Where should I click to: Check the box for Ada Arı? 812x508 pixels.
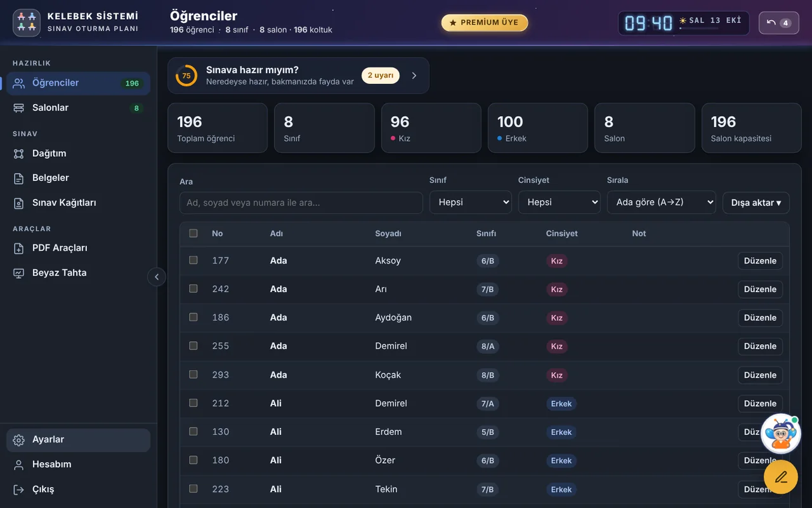point(193,289)
